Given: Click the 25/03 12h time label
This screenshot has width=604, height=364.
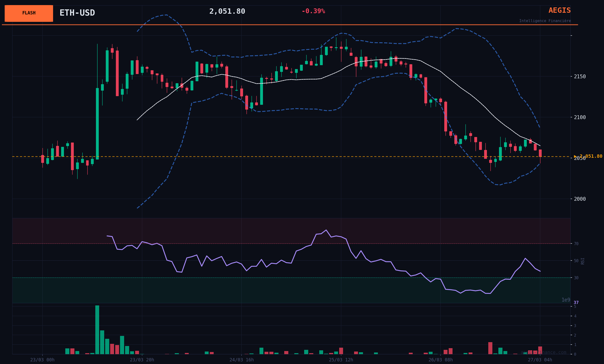Looking at the screenshot, I should [341, 360].
